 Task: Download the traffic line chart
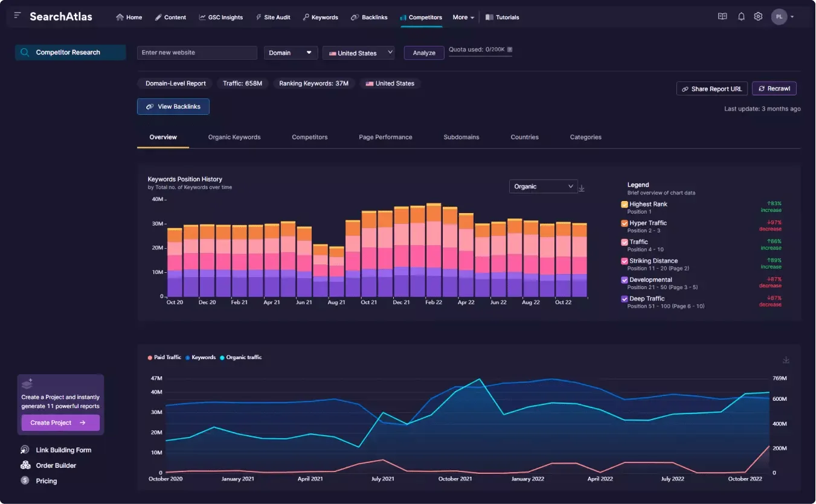[x=786, y=360]
